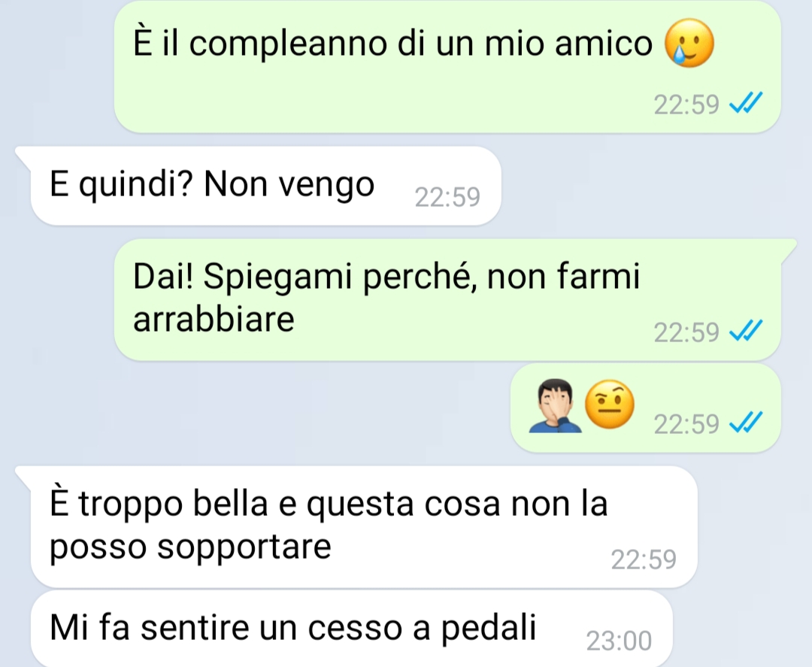Tap 22:59 timestamp on 'Dai! Spiegami' message

coord(686,332)
